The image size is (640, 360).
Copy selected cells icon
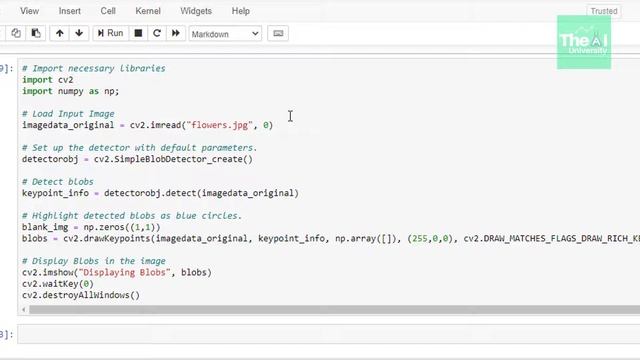click(16, 33)
